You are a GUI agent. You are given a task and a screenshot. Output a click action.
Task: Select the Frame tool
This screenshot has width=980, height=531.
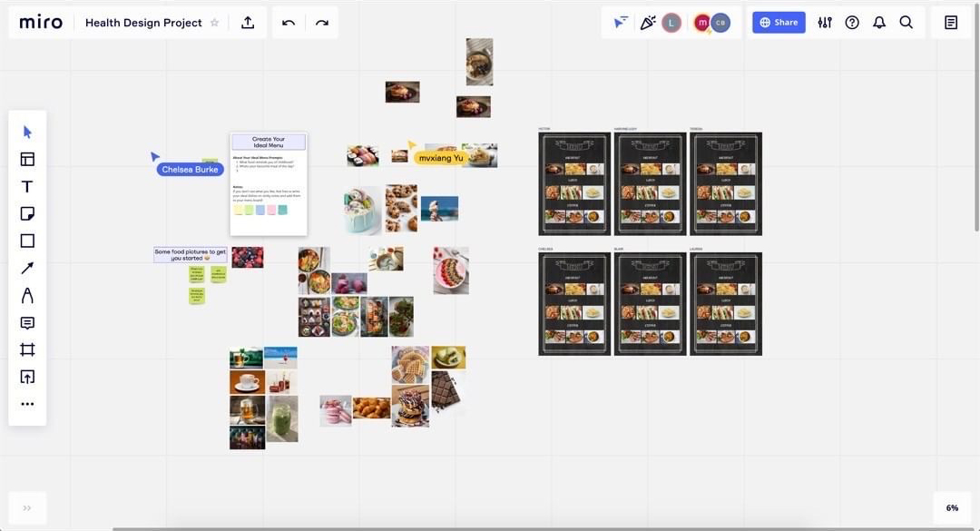(x=27, y=349)
